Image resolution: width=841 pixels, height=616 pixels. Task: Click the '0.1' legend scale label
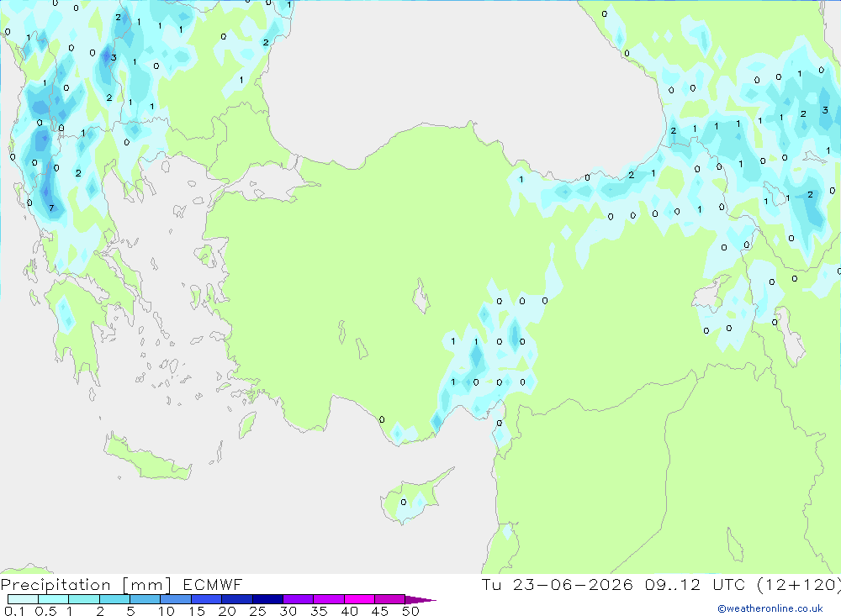(13, 611)
